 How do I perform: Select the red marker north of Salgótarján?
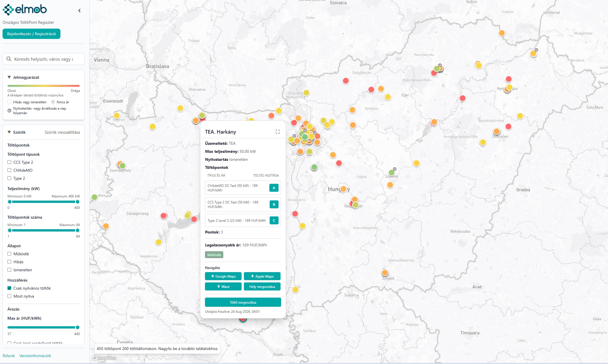pyautogui.click(x=346, y=81)
